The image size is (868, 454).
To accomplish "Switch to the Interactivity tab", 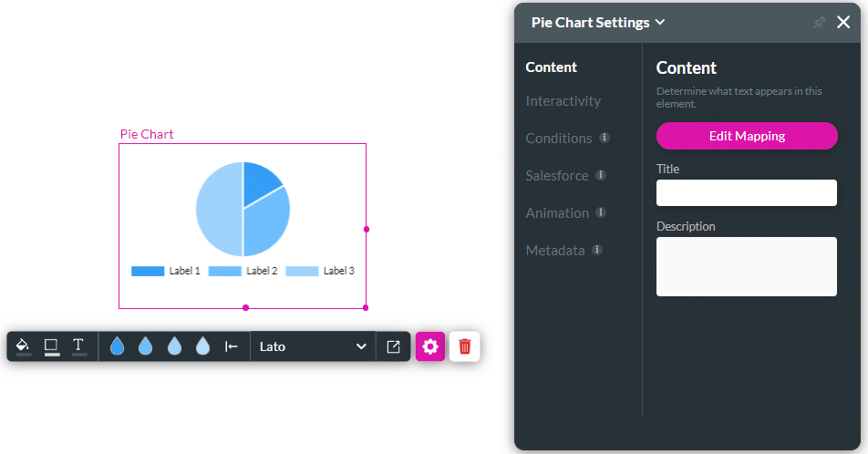I will [563, 101].
